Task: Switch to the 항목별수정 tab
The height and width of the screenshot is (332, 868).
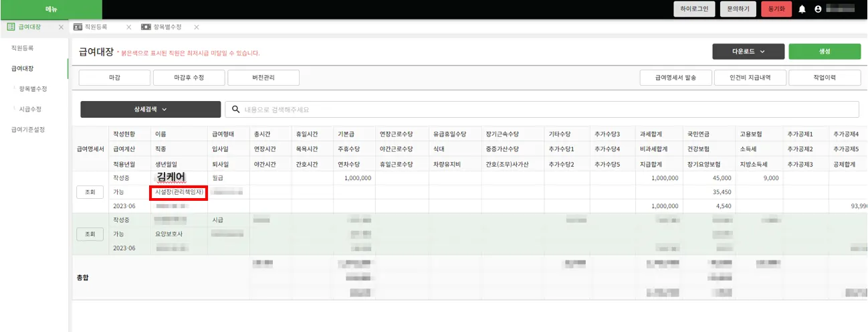Action: point(167,27)
